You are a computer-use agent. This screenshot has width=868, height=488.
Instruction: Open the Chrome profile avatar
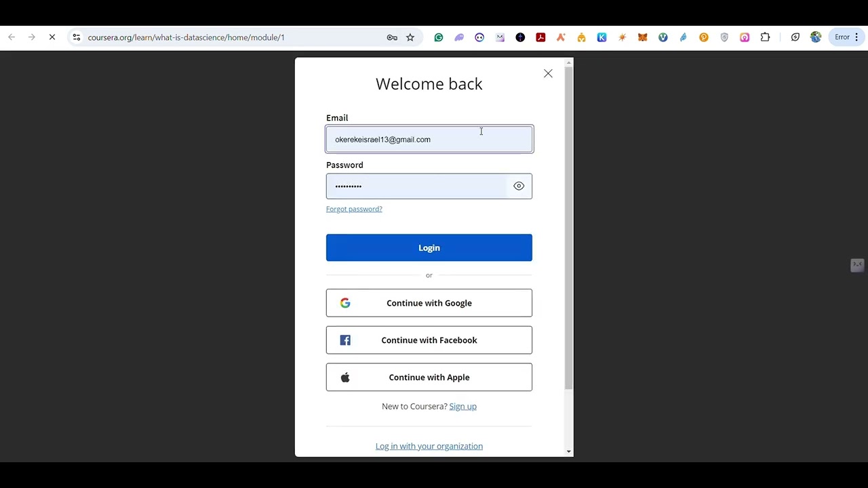[816, 37]
